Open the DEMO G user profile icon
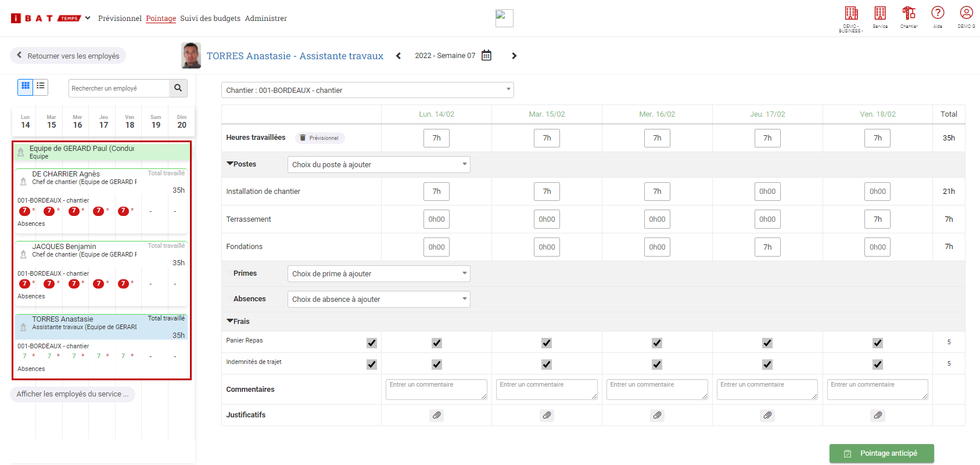 point(966,13)
